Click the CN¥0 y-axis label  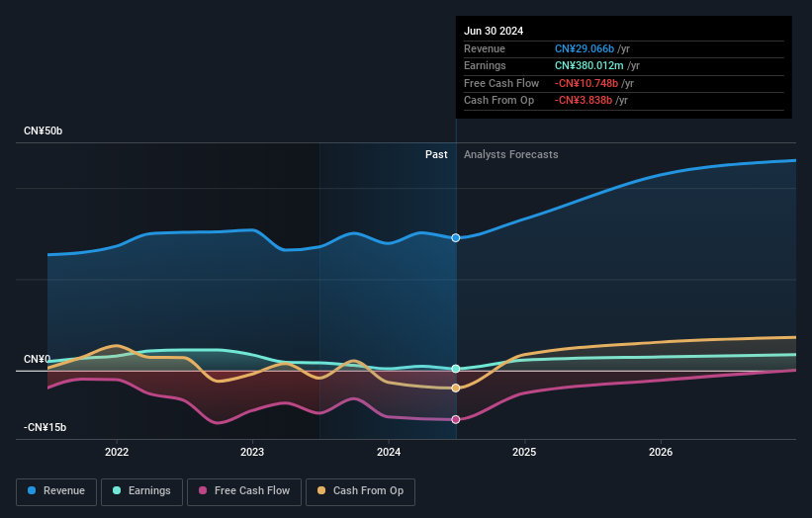point(38,359)
